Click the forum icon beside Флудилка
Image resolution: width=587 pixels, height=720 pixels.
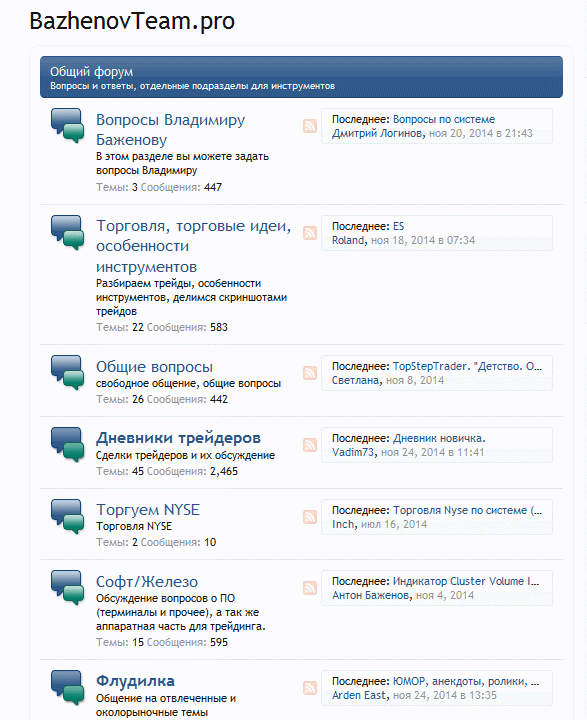[x=68, y=688]
